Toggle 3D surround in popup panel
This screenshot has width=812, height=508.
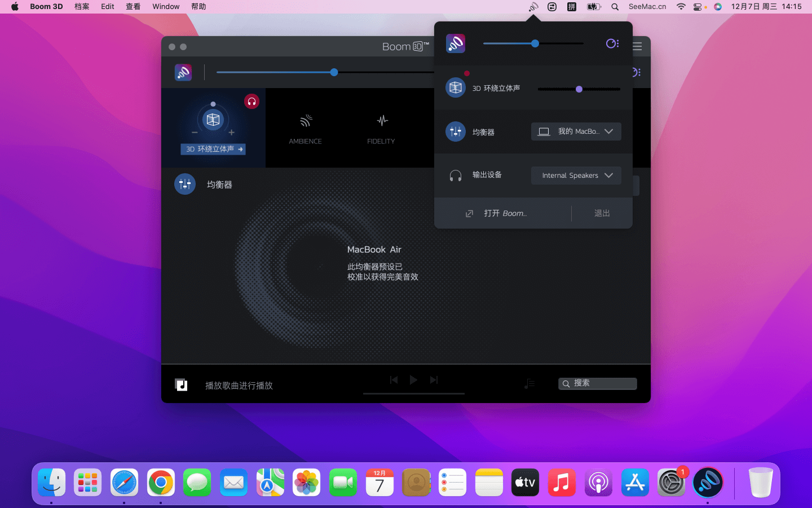(x=456, y=88)
